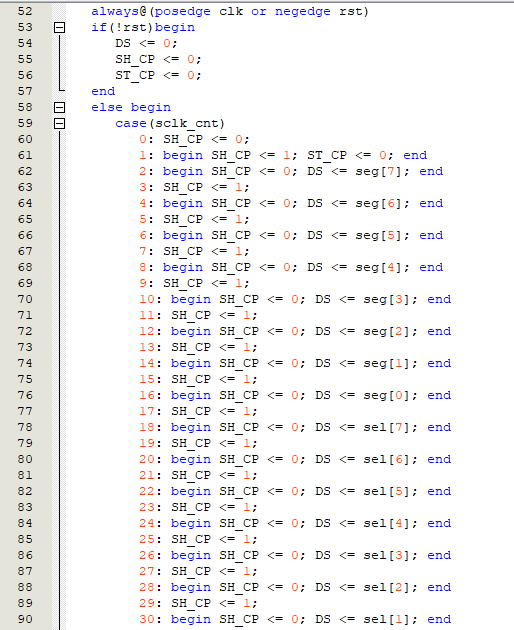514x630 pixels.
Task: Click the posedge keyword
Action: point(183,11)
